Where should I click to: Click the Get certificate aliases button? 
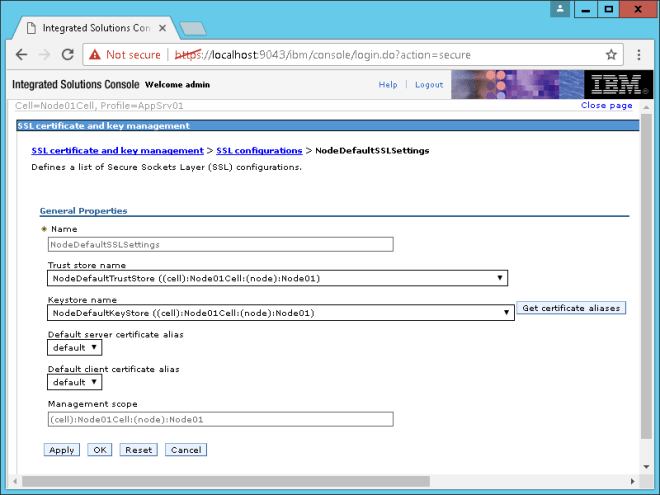tap(571, 308)
